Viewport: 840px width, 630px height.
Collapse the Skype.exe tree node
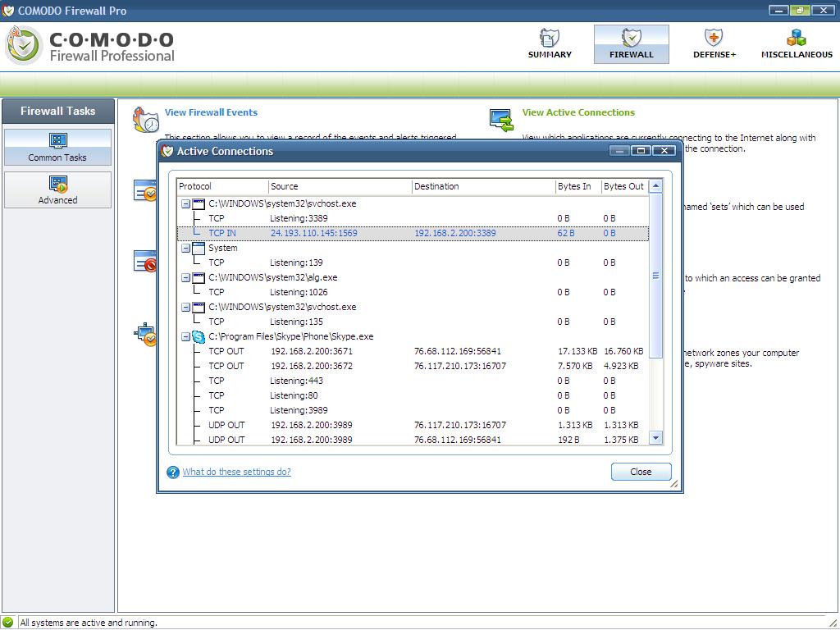click(185, 336)
